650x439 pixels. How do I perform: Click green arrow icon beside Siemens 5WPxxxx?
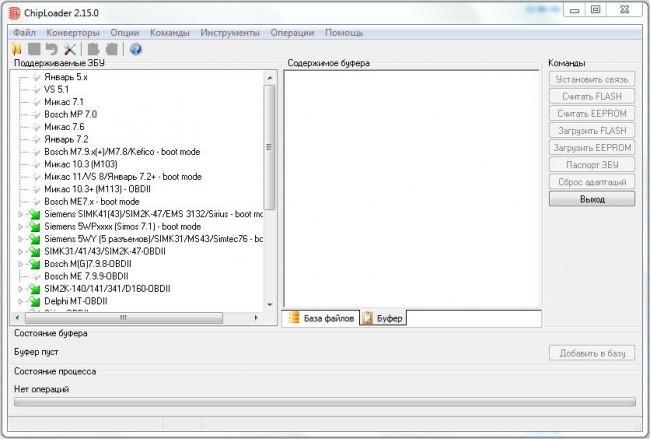pos(34,227)
